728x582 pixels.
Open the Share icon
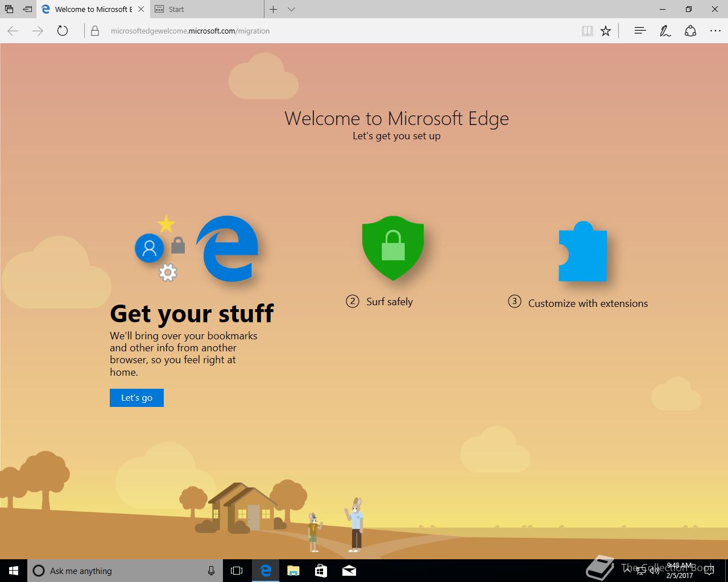click(x=690, y=31)
